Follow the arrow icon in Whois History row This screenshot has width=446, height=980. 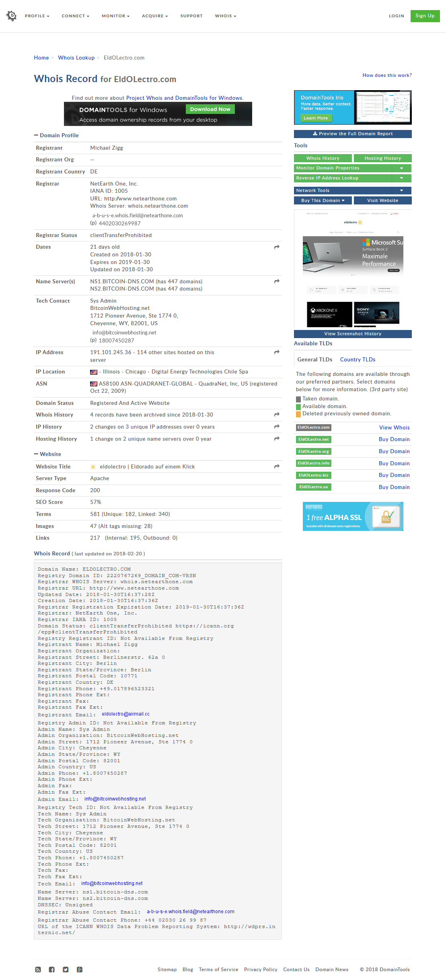click(x=277, y=415)
